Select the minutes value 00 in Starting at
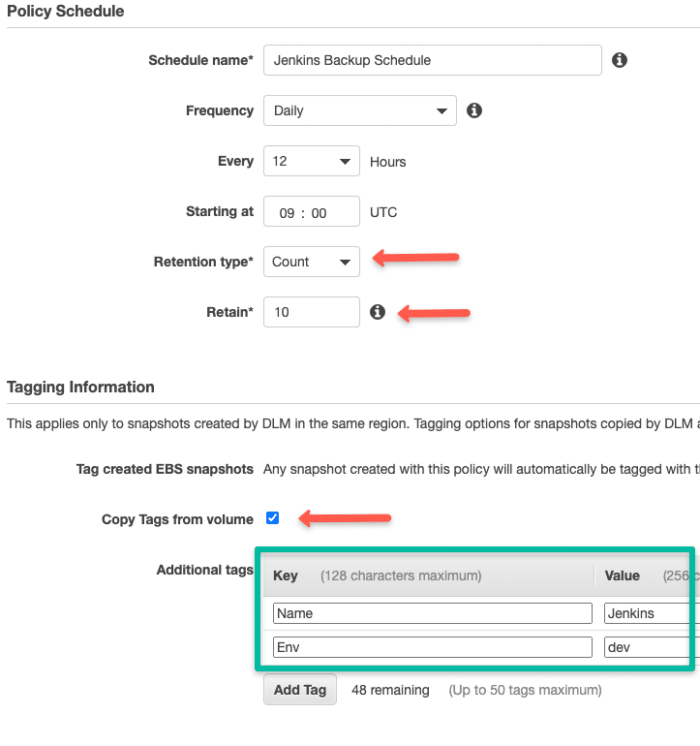 click(320, 212)
